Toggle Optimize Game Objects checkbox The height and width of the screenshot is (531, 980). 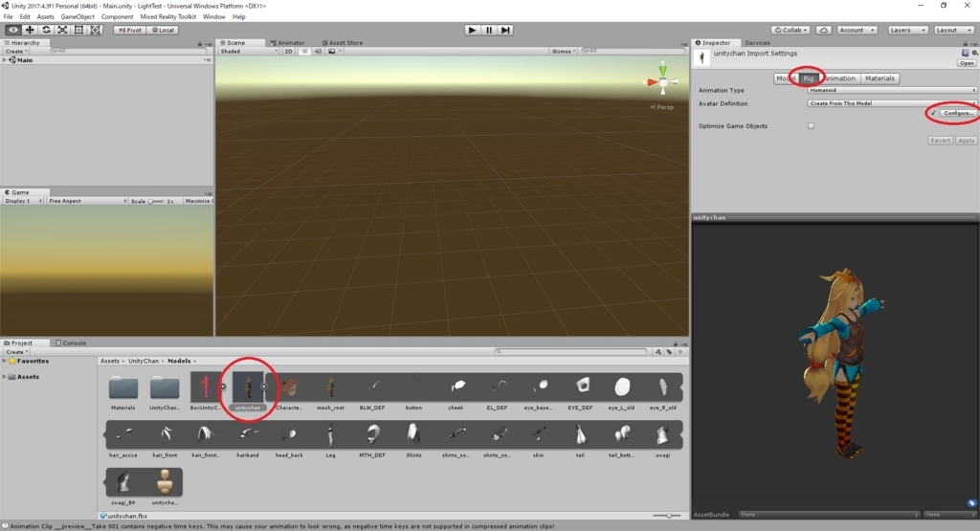(811, 126)
